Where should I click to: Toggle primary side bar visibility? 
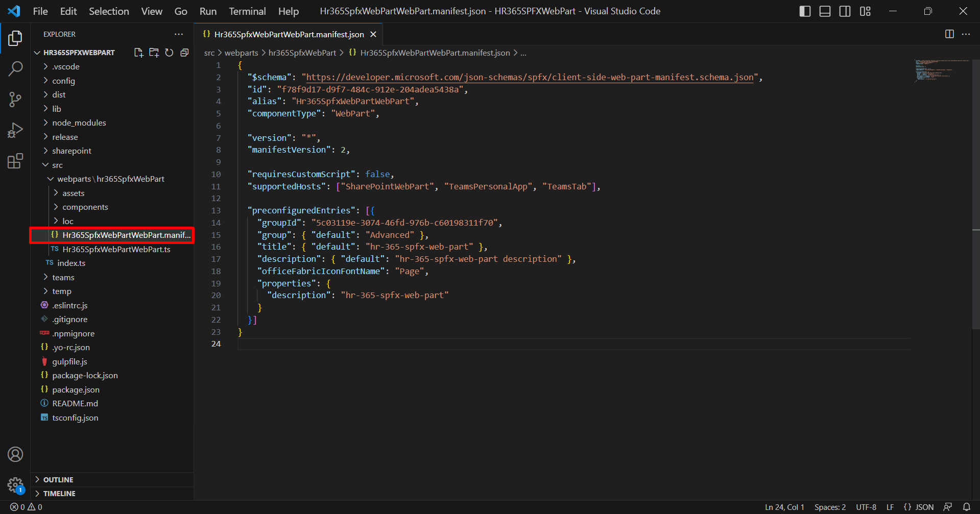pos(805,11)
